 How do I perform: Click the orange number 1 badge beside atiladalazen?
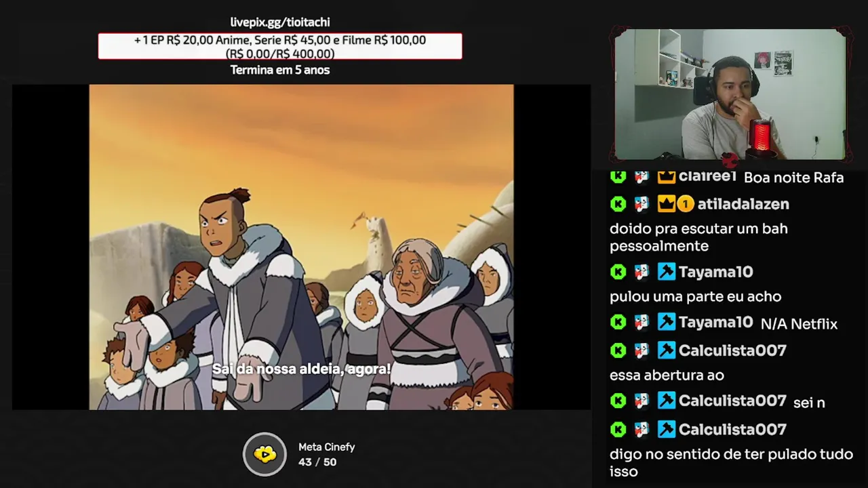coord(686,204)
